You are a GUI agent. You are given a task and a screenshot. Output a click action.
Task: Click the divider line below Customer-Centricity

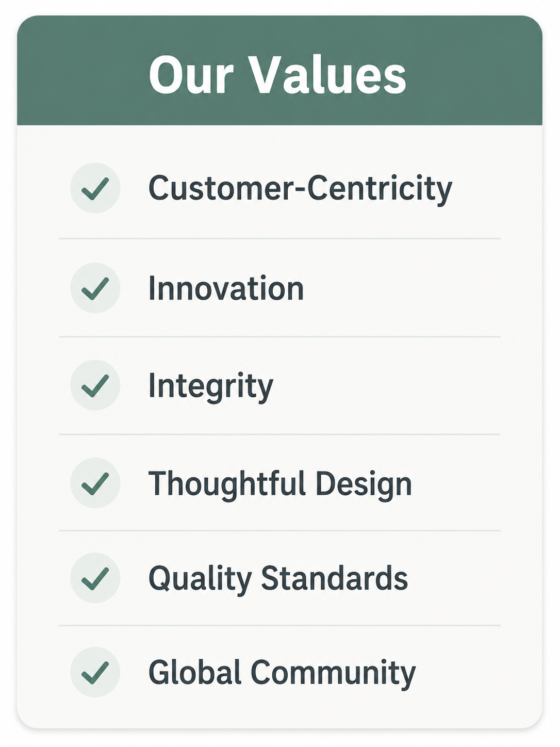point(280,239)
